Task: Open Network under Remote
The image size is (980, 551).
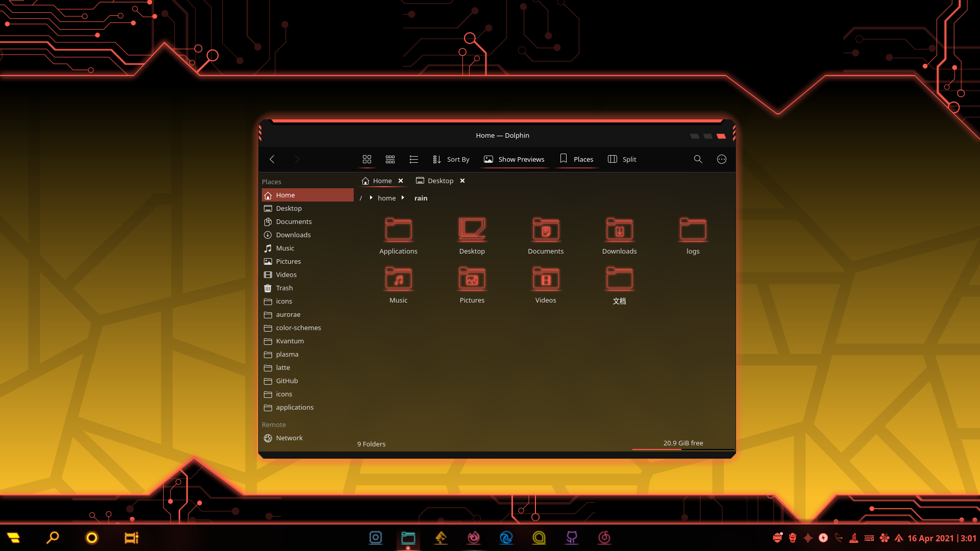Action: [308, 438]
